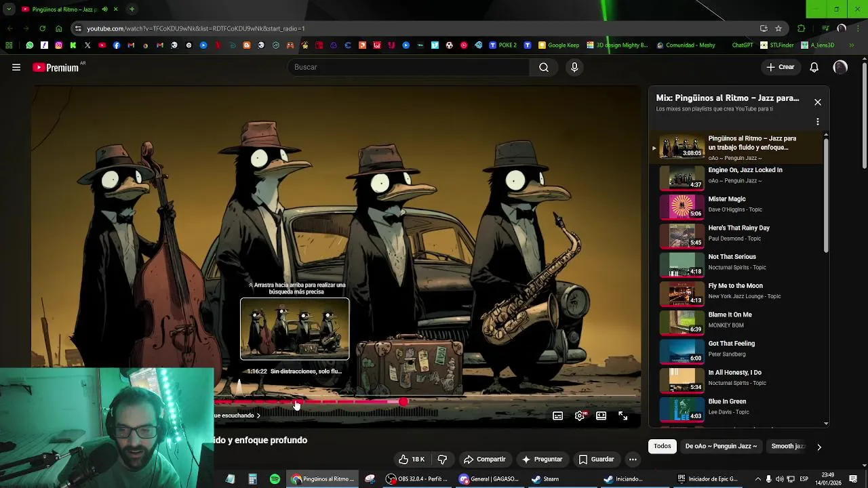Image resolution: width=868 pixels, height=488 pixels.
Task: Expand the 'escuchando' chapter chevron
Action: coord(258,415)
